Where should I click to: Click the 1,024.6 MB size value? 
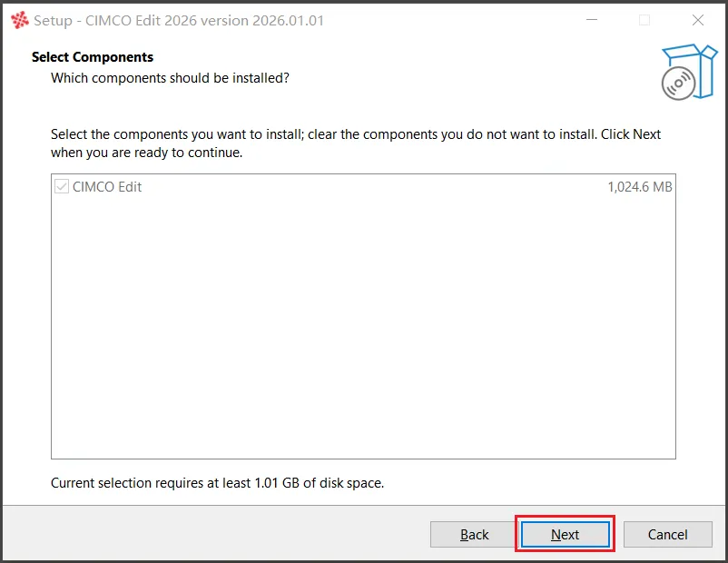(x=640, y=187)
